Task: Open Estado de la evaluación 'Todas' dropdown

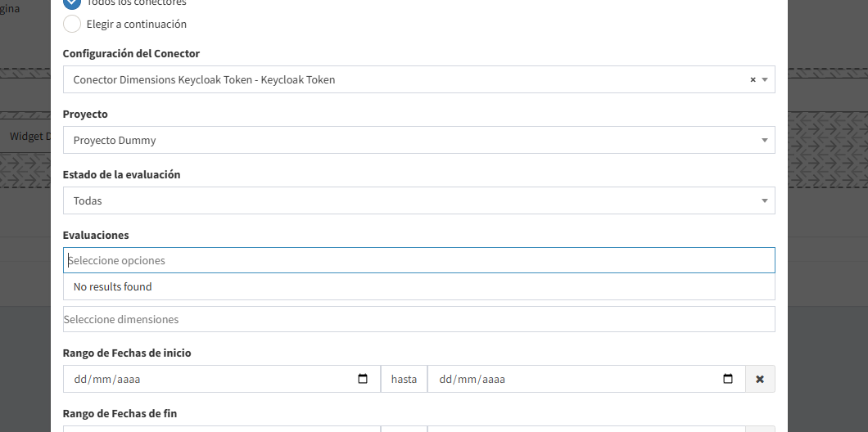Action: [x=419, y=200]
